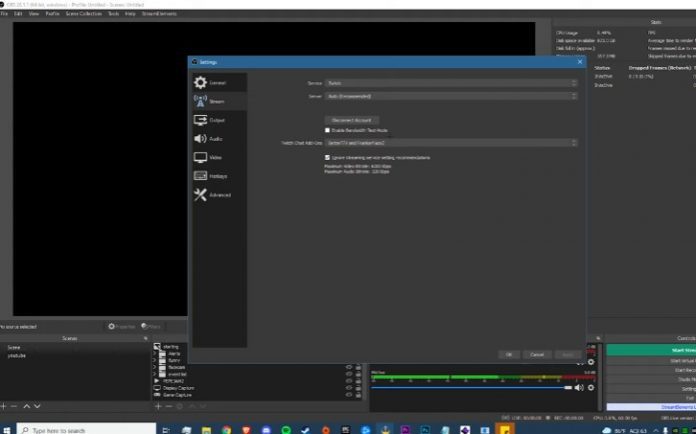The height and width of the screenshot is (434, 696).
Task: Open Google Chrome from taskbar
Action: (x=226, y=430)
